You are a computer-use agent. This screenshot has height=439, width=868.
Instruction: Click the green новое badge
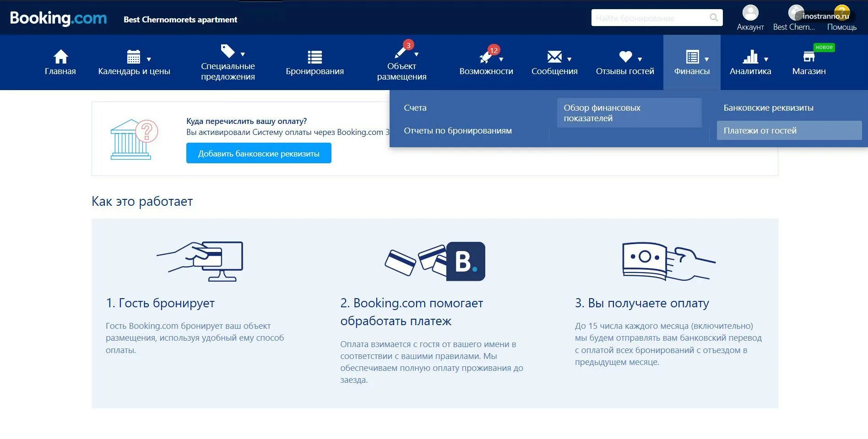point(824,47)
